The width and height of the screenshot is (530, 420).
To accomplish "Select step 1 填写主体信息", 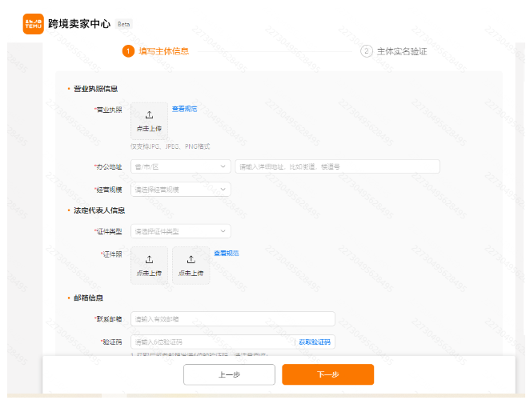I will click(157, 51).
